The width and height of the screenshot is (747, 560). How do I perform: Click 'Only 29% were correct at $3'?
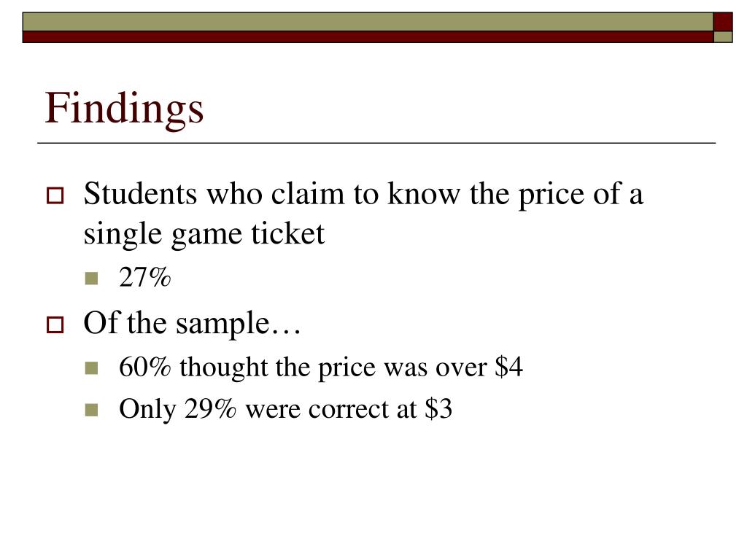tap(285, 410)
